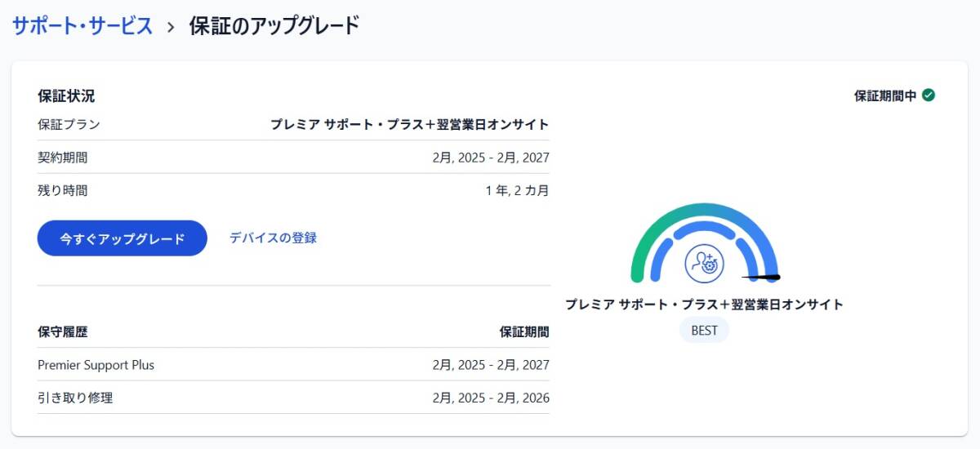Screen dimensions: 980x449
Task: Click the 契約期間 row label
Action: coord(62,158)
